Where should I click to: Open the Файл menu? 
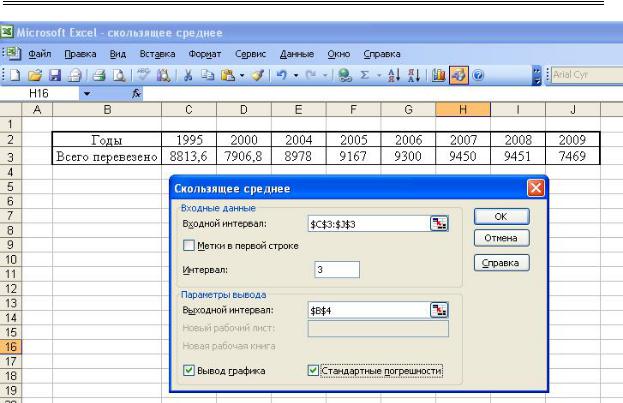pyautogui.click(x=40, y=54)
